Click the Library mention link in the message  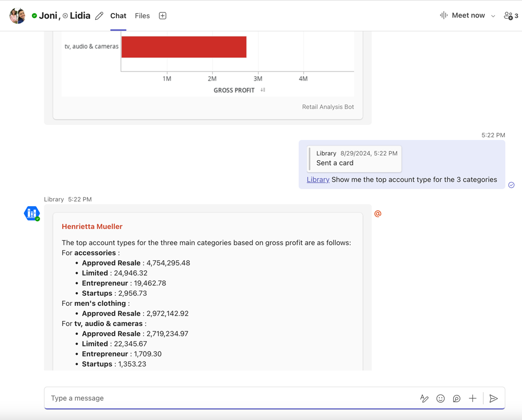(318, 179)
